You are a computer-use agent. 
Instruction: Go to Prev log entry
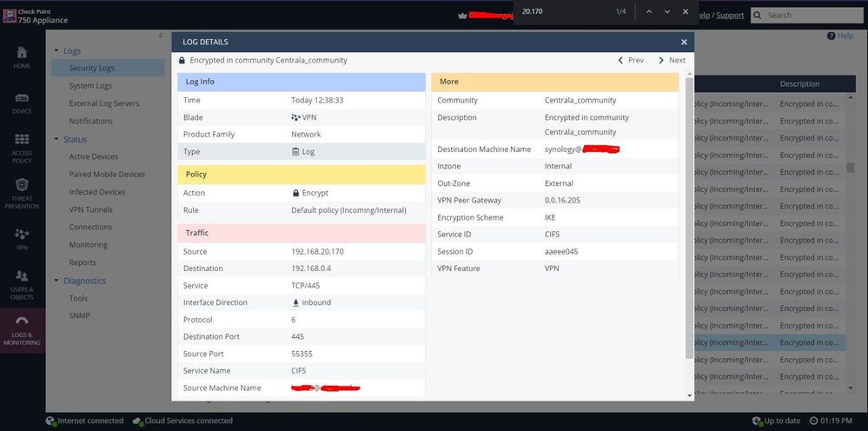tap(631, 61)
